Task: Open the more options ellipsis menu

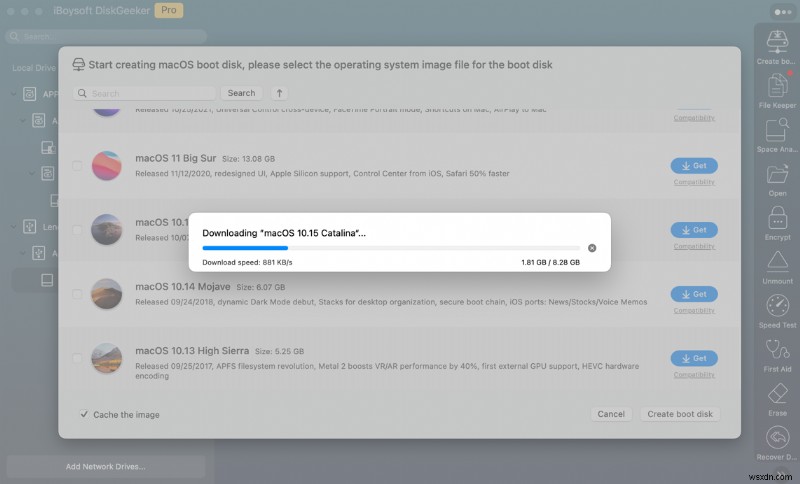Action: point(783,12)
